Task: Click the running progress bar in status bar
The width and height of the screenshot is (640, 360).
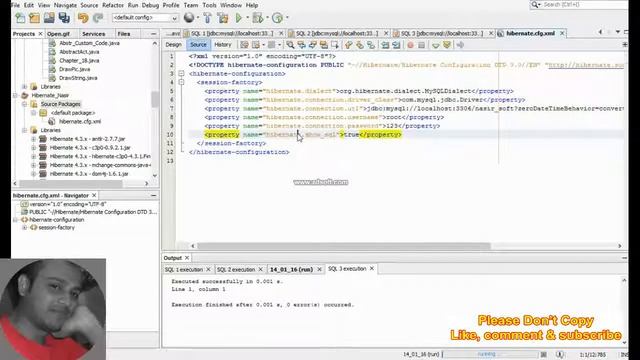Action: point(490,354)
